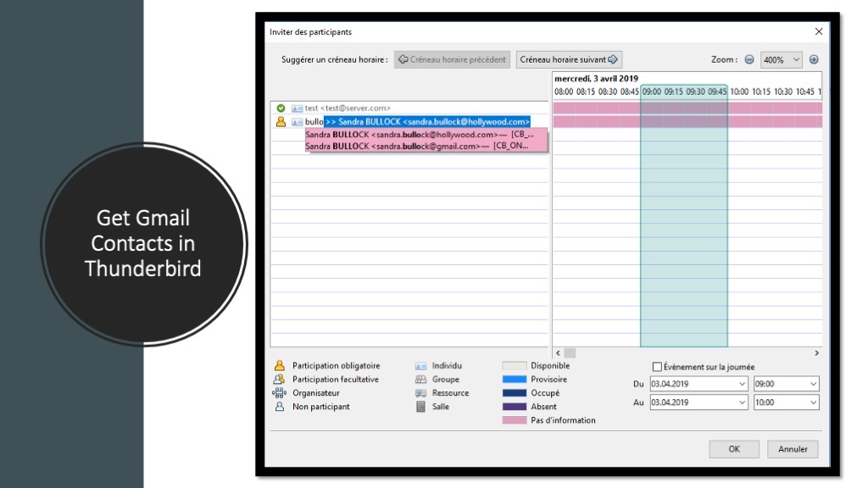This screenshot has width=868, height=488.
Task: Open the 400% zoom level dropdown
Action: pos(782,59)
